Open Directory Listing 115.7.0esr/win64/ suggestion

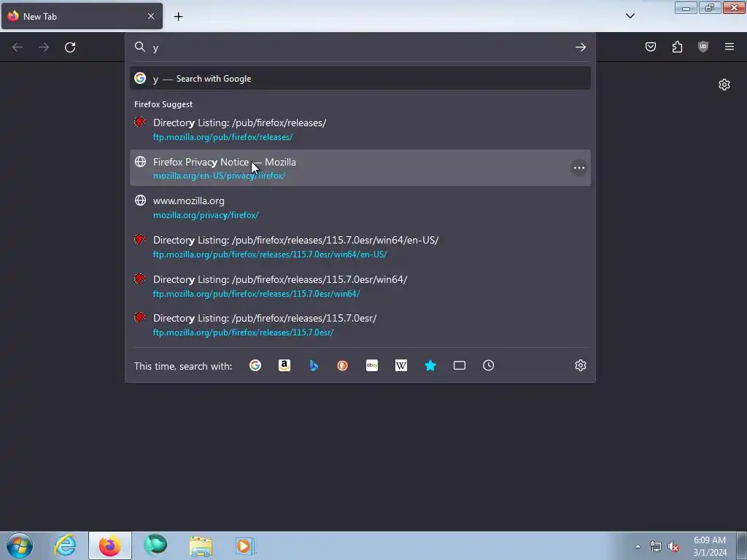[360, 286]
